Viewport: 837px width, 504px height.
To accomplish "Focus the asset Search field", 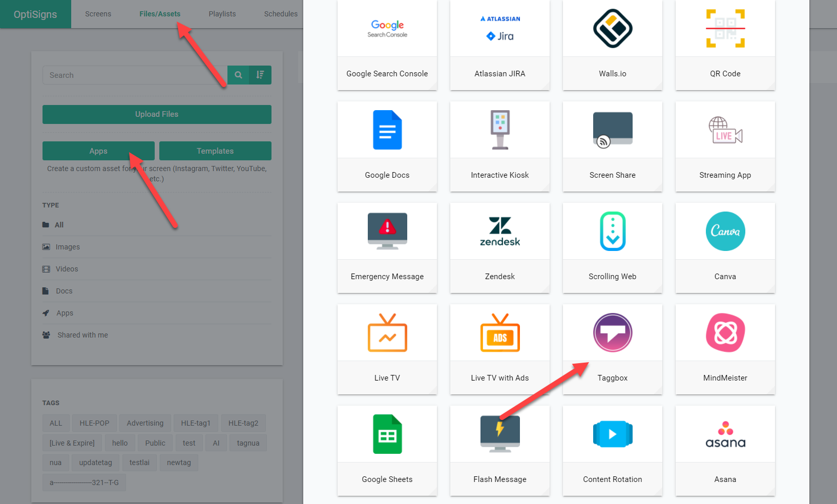I will coord(134,75).
